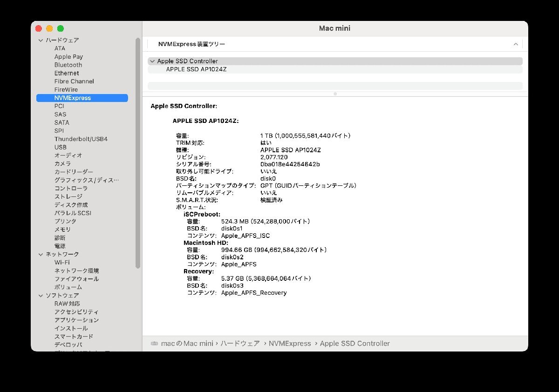Click ハードウェア in the bottom path bar
This screenshot has width=559, height=392.
240,344
